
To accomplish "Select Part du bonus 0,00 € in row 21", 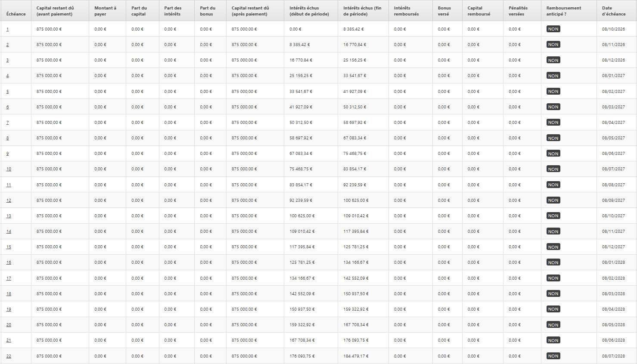I will click(206, 340).
